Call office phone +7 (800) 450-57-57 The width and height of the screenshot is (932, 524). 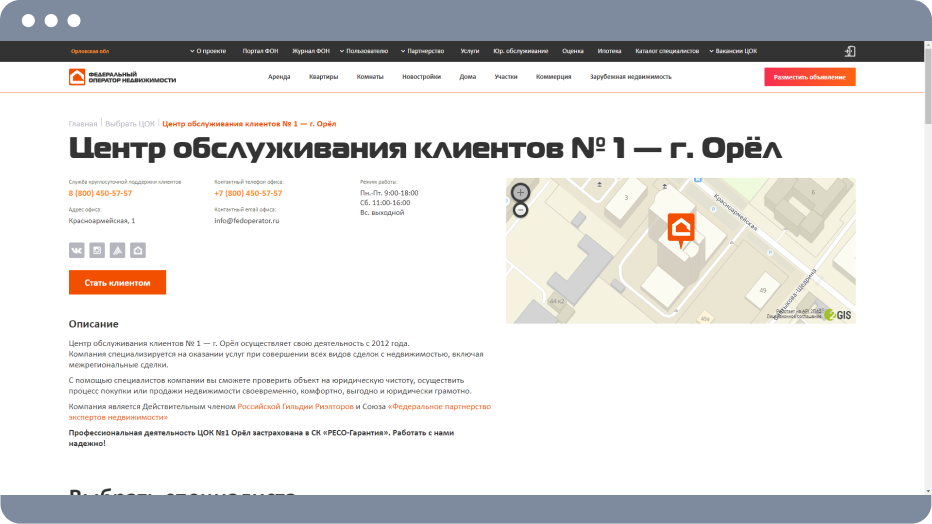pyautogui.click(x=248, y=193)
